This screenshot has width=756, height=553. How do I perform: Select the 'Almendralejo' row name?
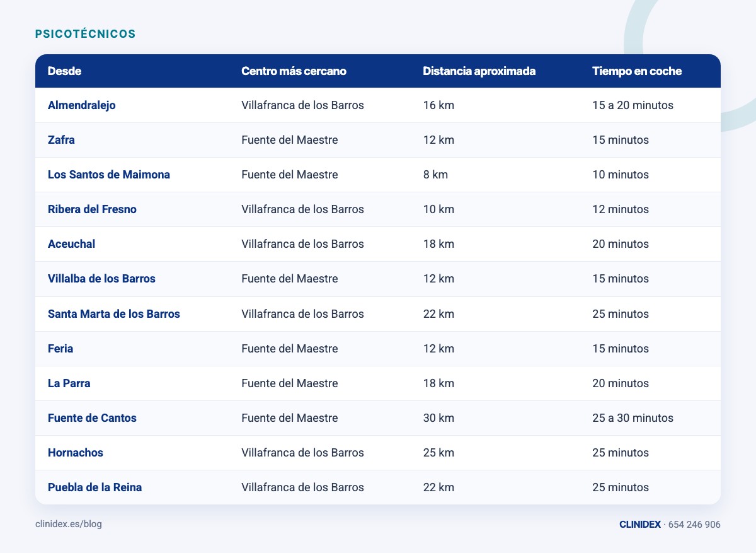81,105
